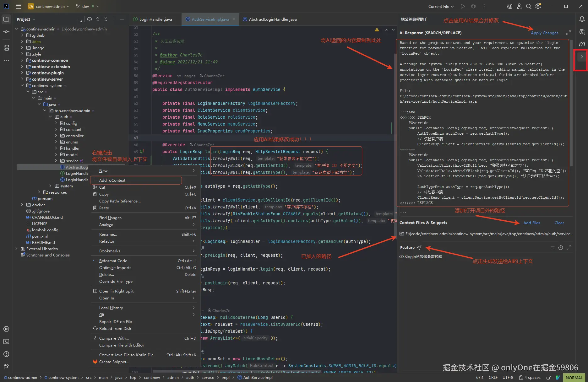Select opened file with locate icon
The width and height of the screenshot is (588, 382).
coord(90,19)
